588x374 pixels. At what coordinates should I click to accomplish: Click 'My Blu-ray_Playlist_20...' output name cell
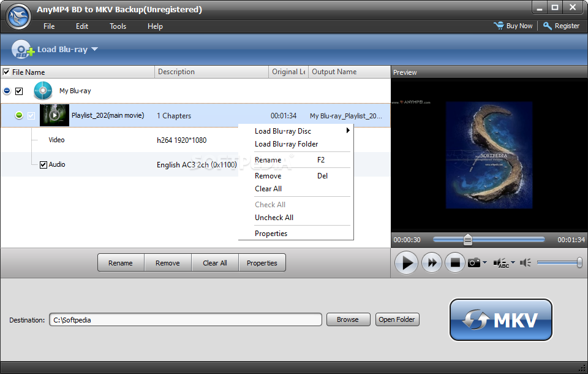click(345, 116)
